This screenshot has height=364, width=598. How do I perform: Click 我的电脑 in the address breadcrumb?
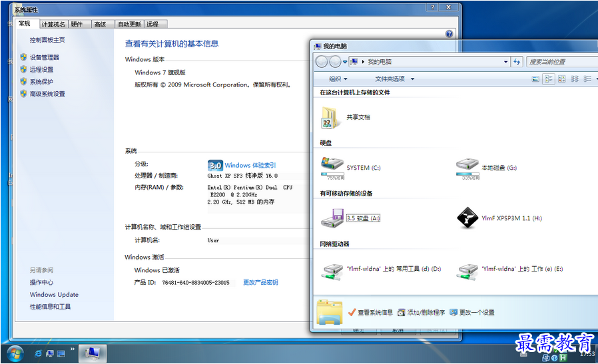click(380, 62)
